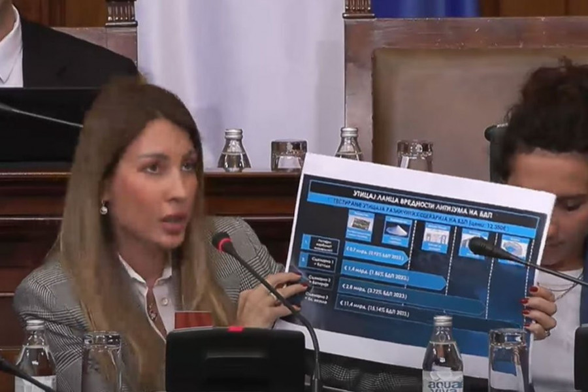Click the microphone head in front of the blonde woman
The image size is (588, 392).
tap(222, 242)
